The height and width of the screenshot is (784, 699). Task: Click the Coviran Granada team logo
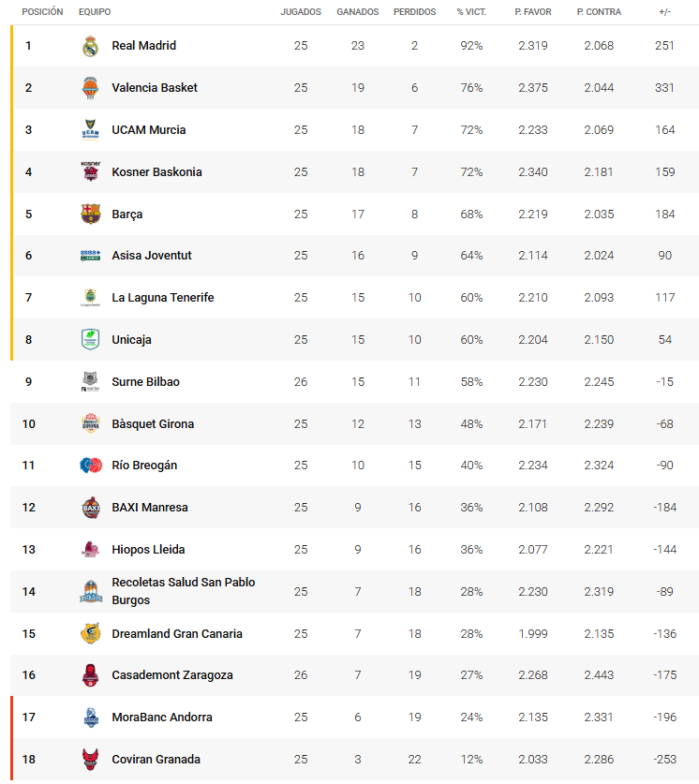pyautogui.click(x=90, y=760)
